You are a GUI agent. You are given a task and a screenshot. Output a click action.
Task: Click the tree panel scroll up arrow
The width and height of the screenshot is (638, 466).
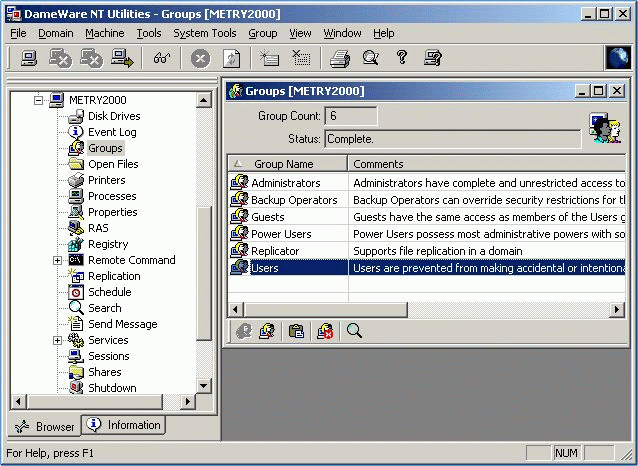pos(203,100)
